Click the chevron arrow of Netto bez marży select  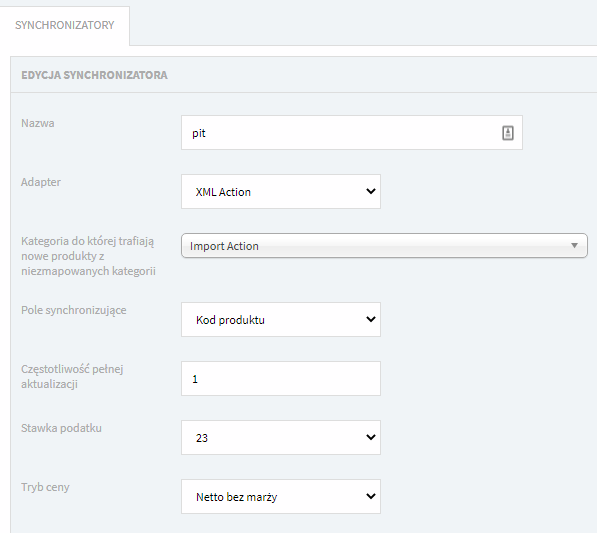(x=371, y=496)
